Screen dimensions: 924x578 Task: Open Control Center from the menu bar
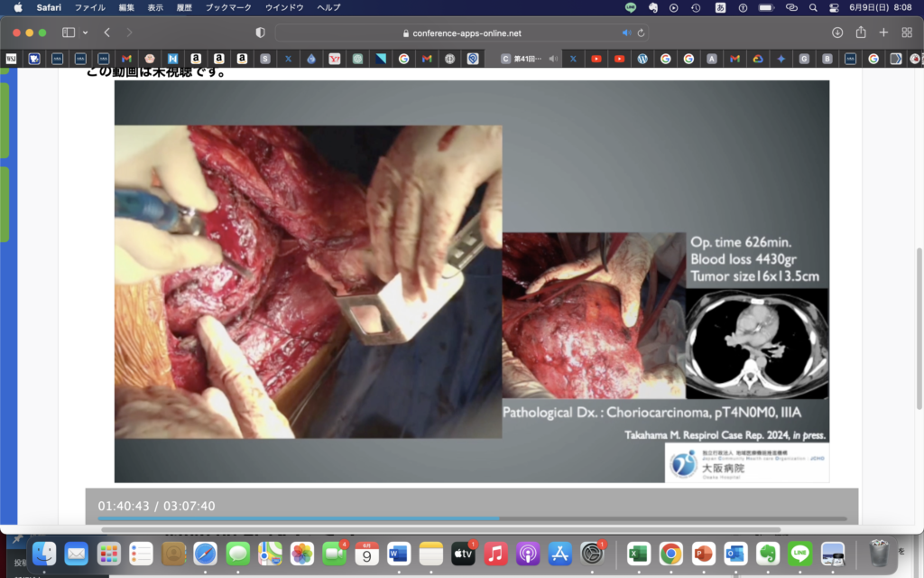[835, 7]
